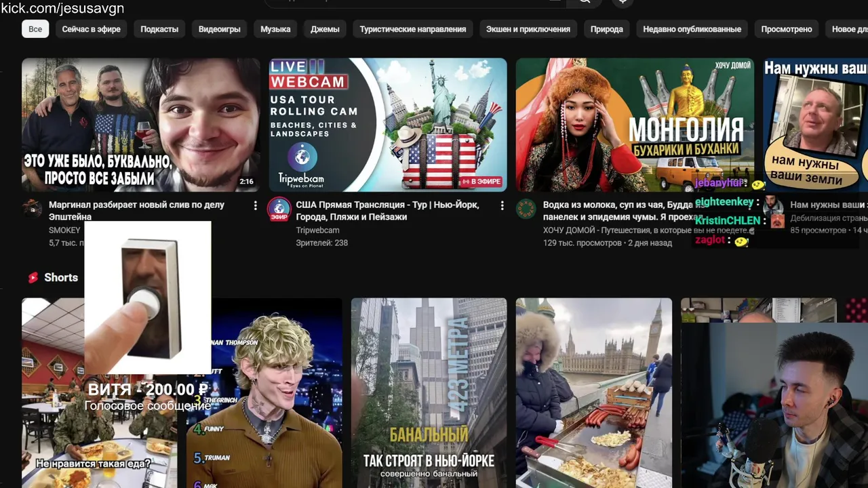Open the "Нам нужны ваши земли" thumbnail
This screenshot has width=868, height=488.
[x=815, y=125]
